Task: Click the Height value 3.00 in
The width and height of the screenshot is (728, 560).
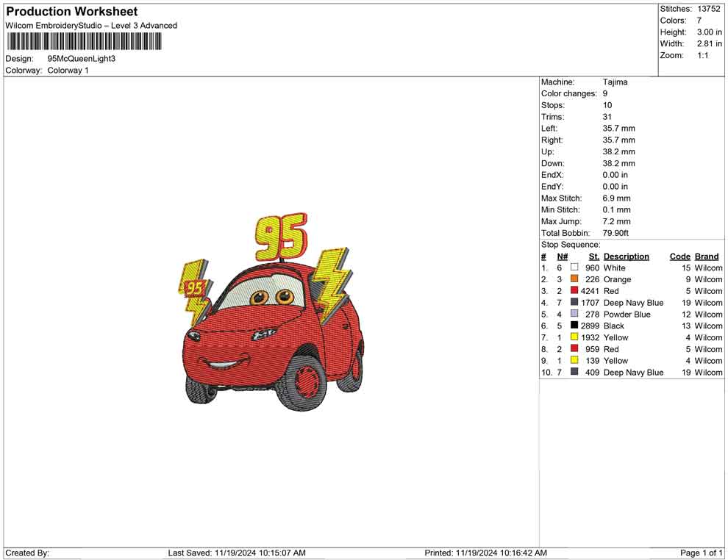Action: [709, 32]
